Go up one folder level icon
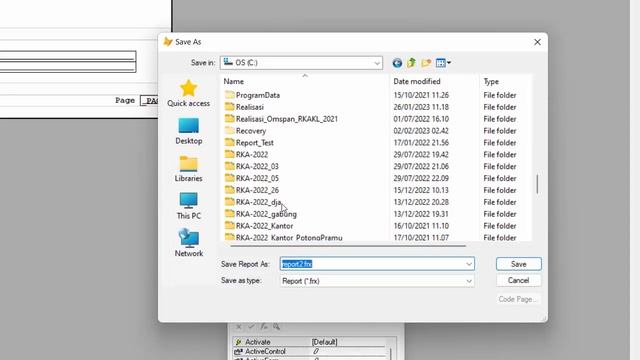 pyautogui.click(x=411, y=63)
